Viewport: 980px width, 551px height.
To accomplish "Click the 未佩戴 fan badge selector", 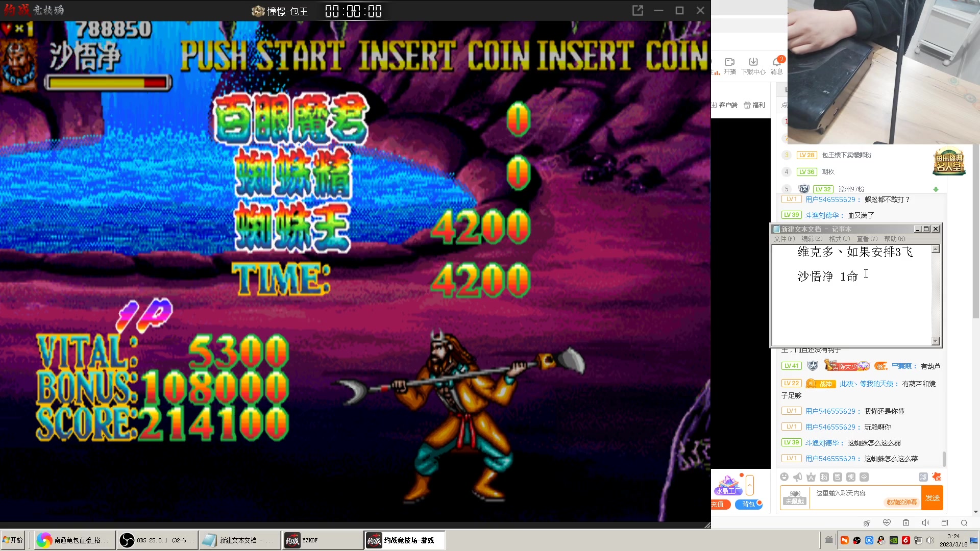I will click(795, 498).
